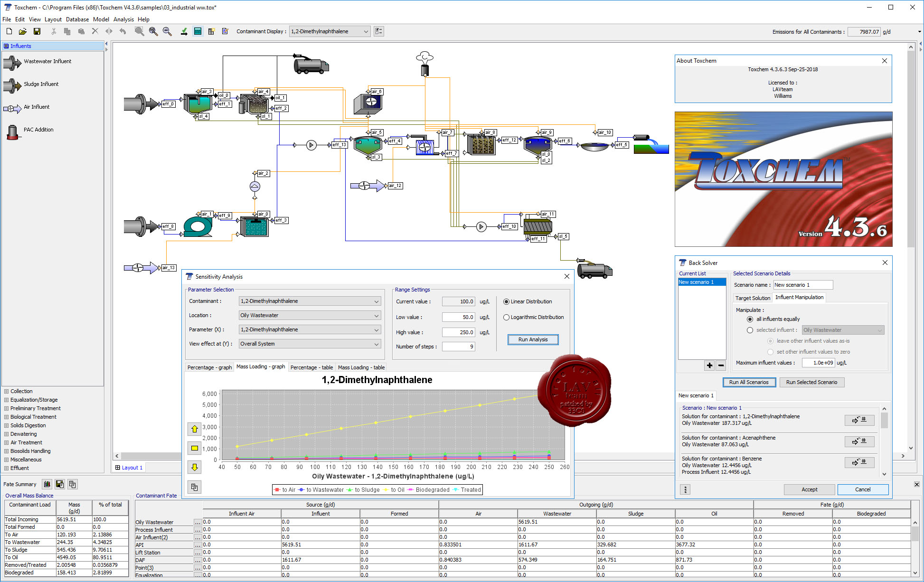Click apply-solution icon for Acenaphthene
924x582 pixels.
859,441
